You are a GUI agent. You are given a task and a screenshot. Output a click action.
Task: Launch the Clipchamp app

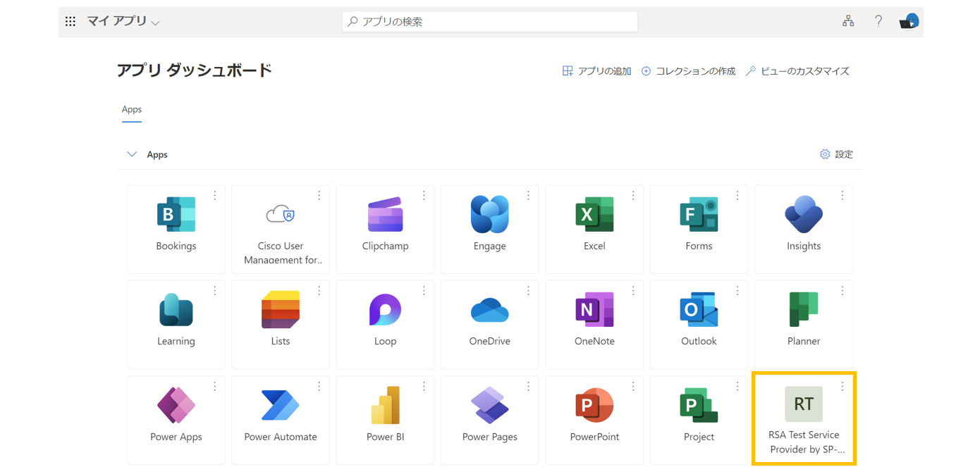[x=385, y=229]
